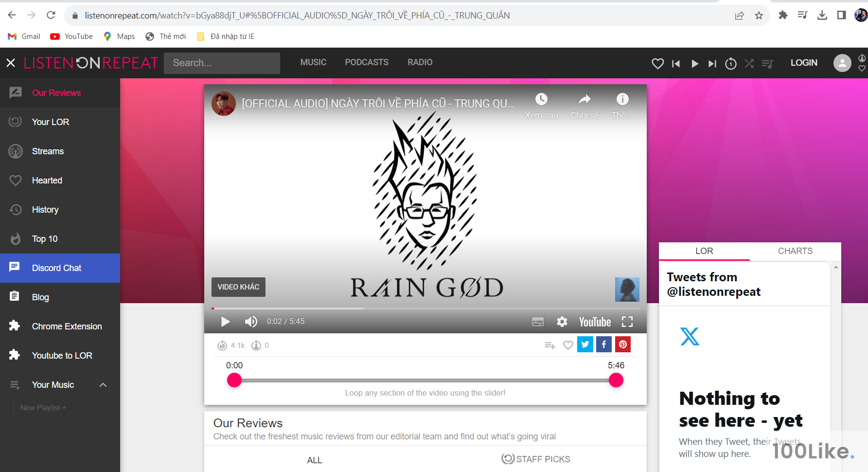
Task: Open Discord Chat in sidebar
Action: point(56,268)
